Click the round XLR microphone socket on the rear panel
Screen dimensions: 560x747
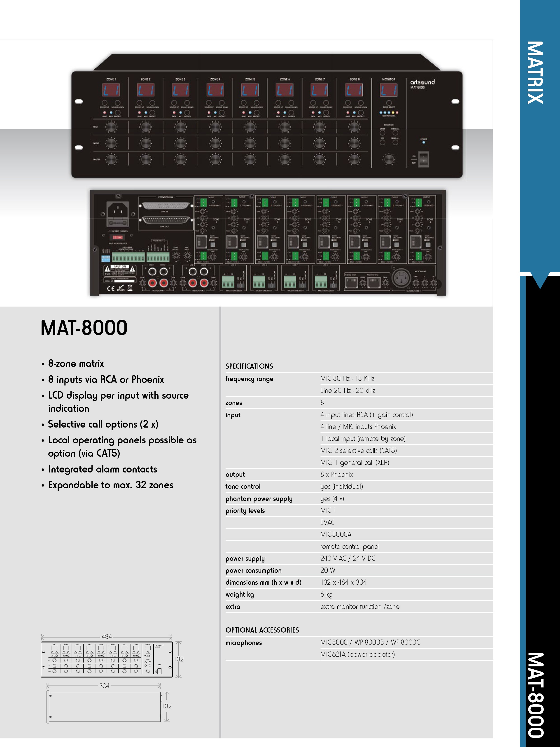point(401,278)
